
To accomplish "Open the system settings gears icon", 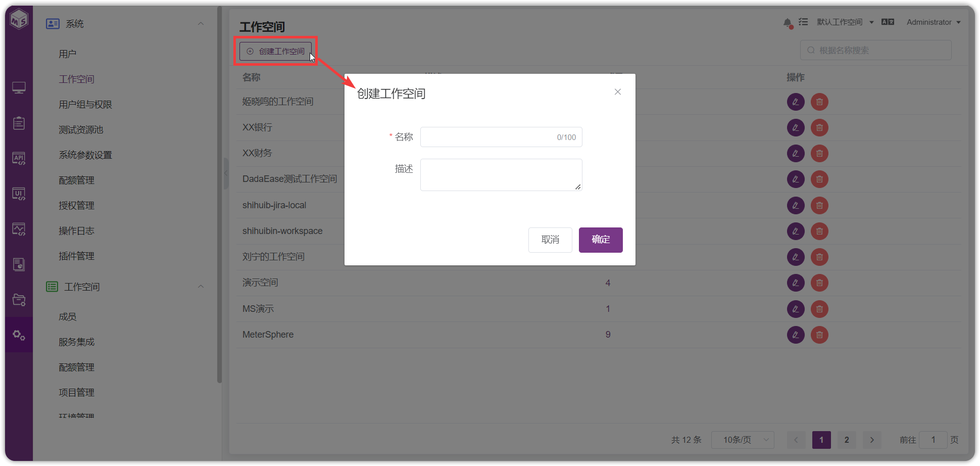I will (x=19, y=335).
